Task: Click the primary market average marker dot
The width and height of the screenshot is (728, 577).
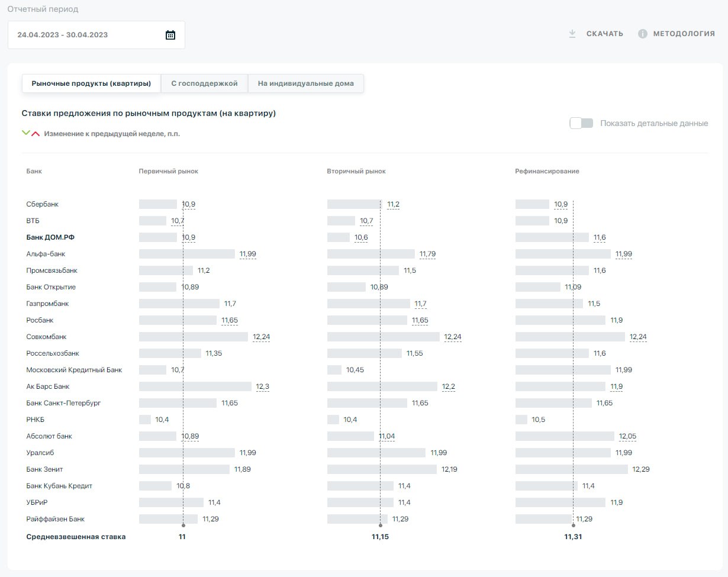Action: [183, 525]
